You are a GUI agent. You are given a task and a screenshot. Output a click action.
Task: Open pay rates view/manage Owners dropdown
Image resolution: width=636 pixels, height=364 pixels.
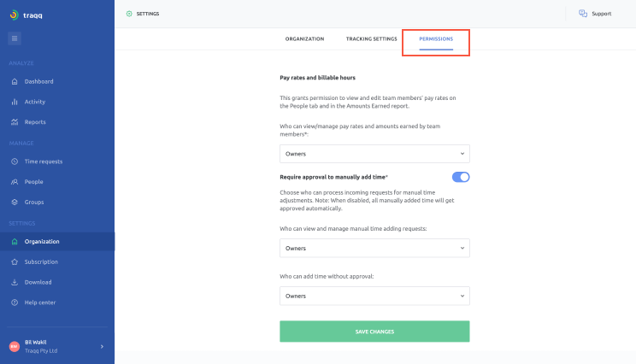click(x=374, y=154)
